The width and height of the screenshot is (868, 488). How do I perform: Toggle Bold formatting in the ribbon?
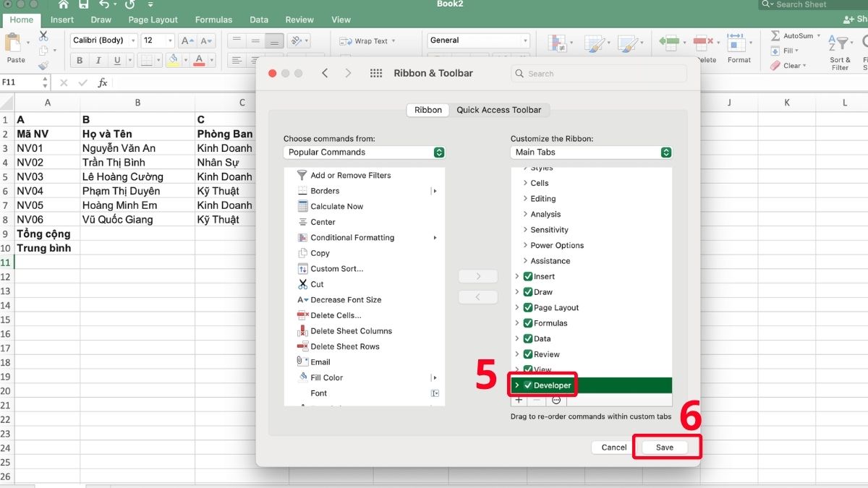80,61
